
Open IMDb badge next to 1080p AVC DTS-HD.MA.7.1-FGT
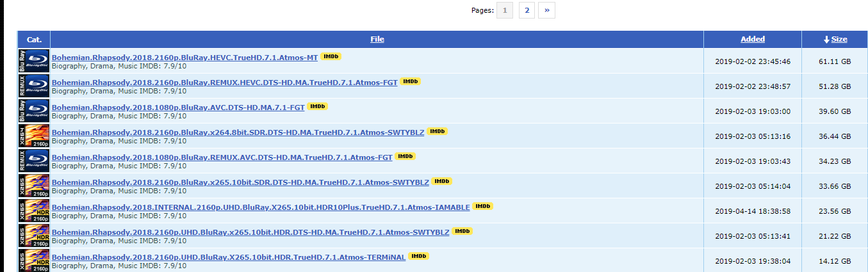pyautogui.click(x=318, y=106)
